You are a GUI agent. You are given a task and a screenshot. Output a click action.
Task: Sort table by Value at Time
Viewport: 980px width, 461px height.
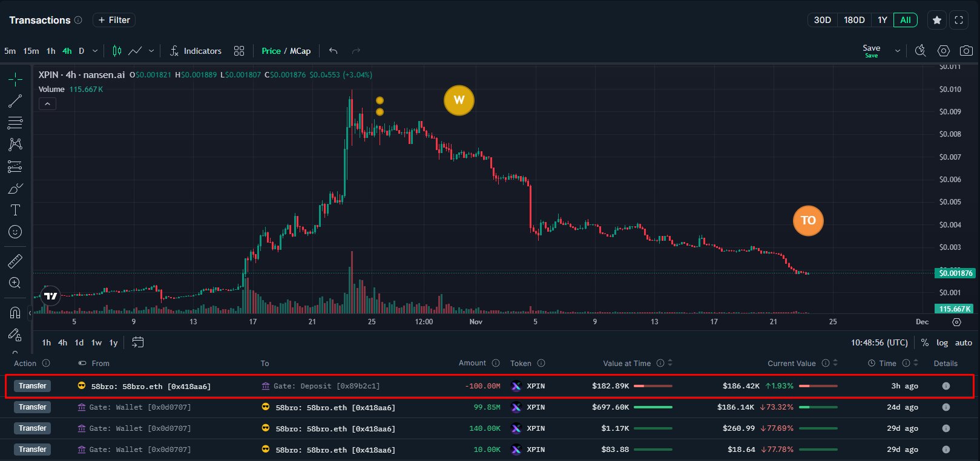point(670,363)
